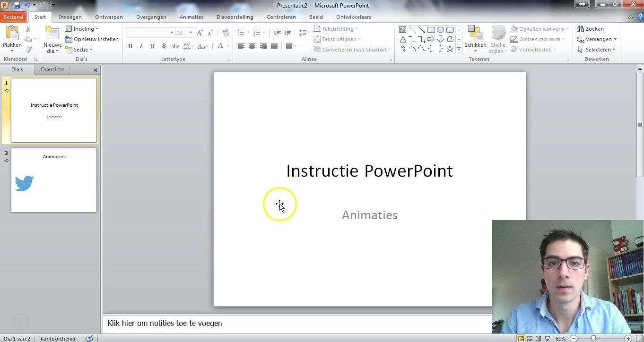The image size is (644, 342).
Task: Expand the shapes gallery with More arrow
Action: [x=458, y=49]
